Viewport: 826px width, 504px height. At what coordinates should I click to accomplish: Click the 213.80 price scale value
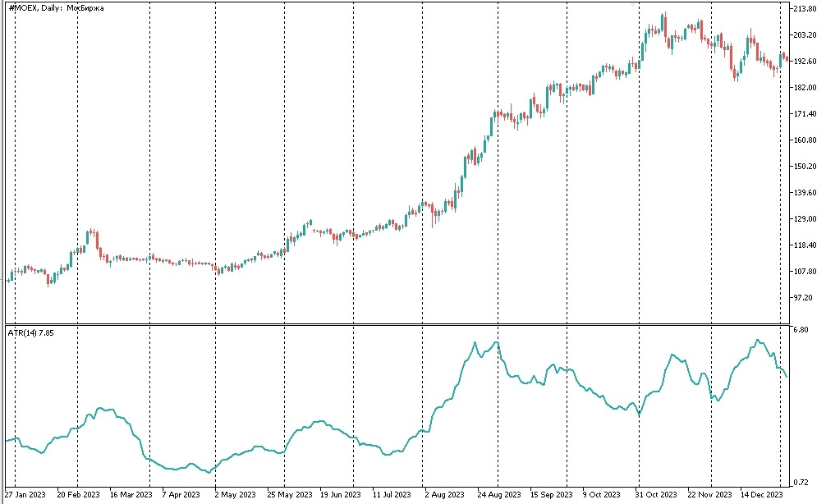coord(805,8)
